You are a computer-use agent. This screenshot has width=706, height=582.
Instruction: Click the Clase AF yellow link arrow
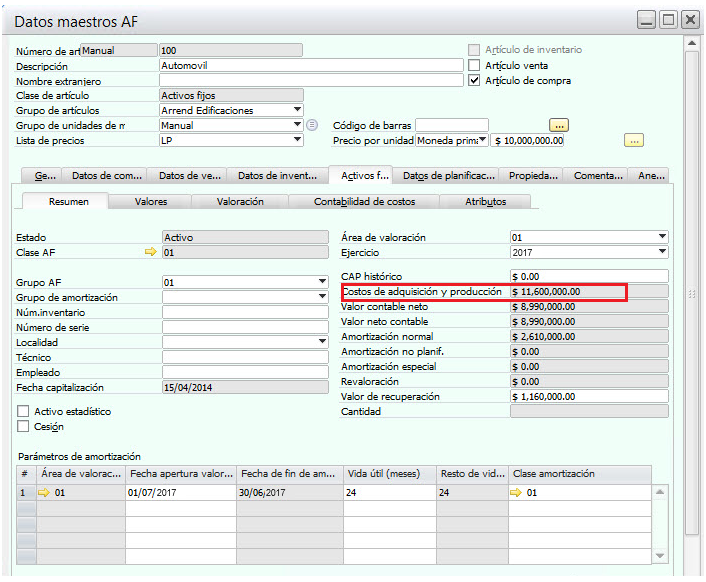point(151,253)
